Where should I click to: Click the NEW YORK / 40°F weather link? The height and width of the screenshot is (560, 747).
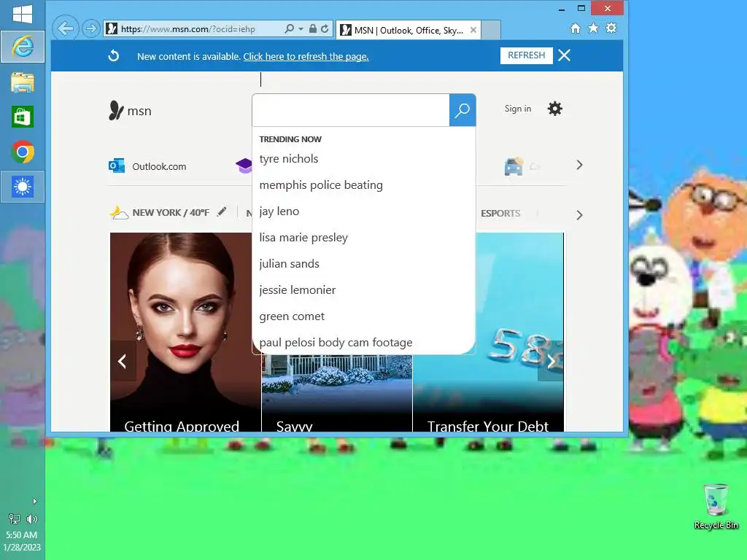tap(171, 212)
